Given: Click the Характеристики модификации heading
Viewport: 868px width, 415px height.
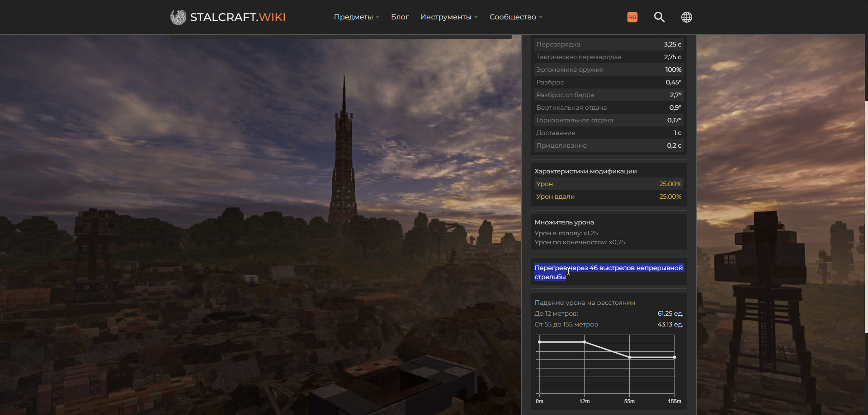Looking at the screenshot, I should (x=585, y=171).
